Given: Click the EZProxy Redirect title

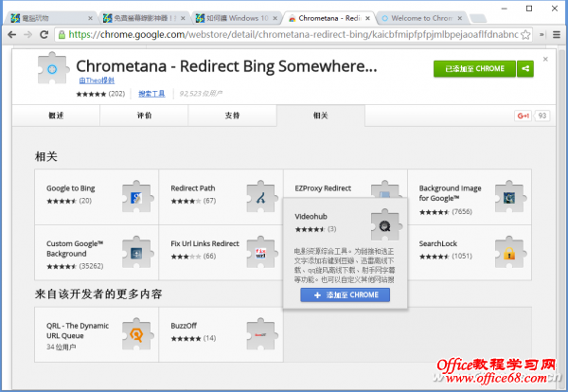Looking at the screenshot, I should pyautogui.click(x=323, y=188).
